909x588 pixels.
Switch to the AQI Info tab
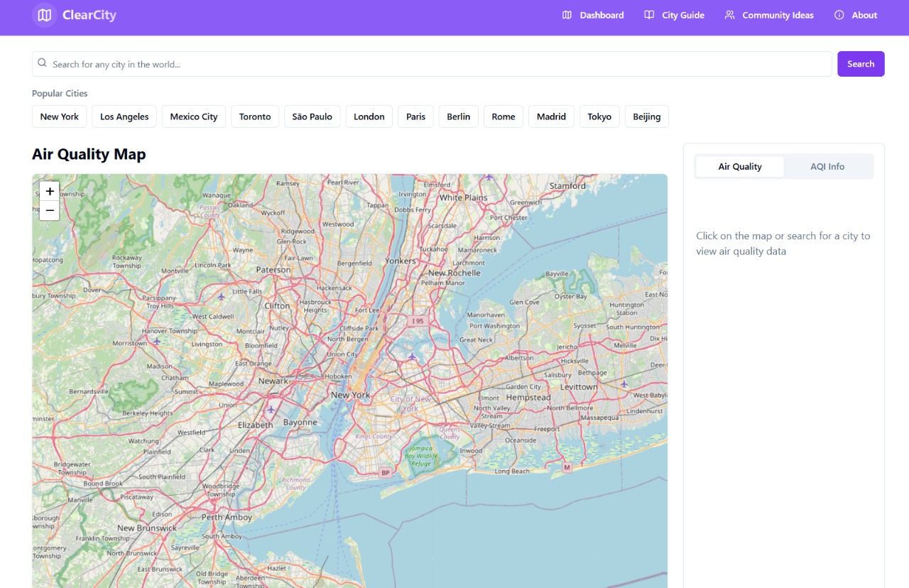[x=827, y=167]
